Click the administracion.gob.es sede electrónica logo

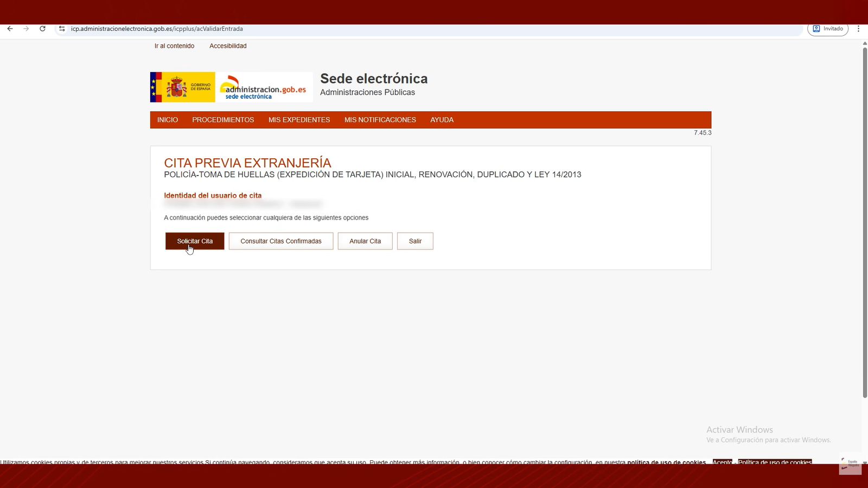(264, 87)
